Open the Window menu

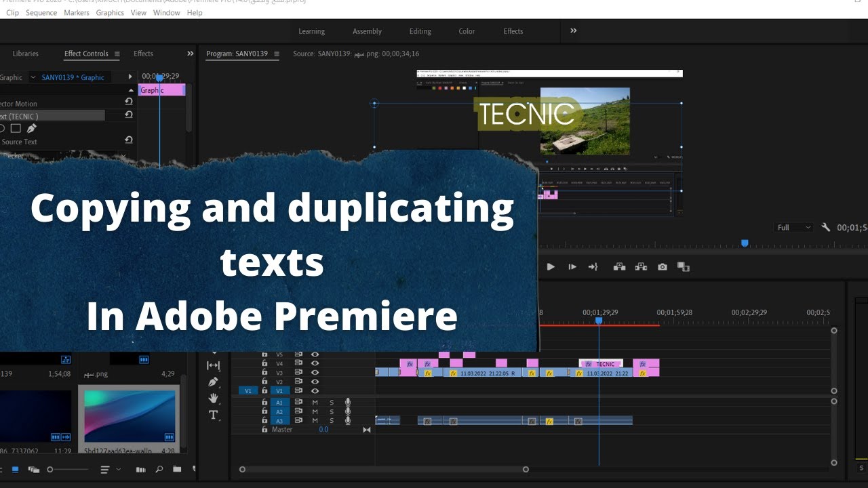click(167, 13)
